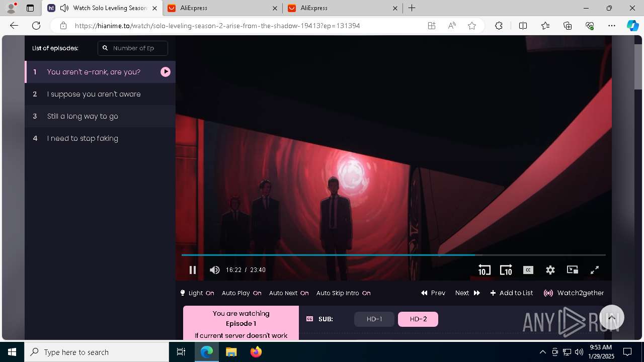Select episode 1 You aren't e-rank
The height and width of the screenshot is (362, 644).
click(x=100, y=72)
